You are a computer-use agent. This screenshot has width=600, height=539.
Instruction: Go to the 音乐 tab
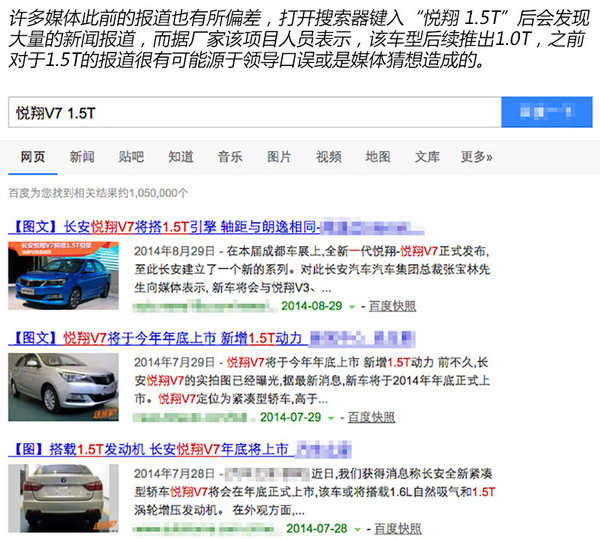click(x=230, y=157)
